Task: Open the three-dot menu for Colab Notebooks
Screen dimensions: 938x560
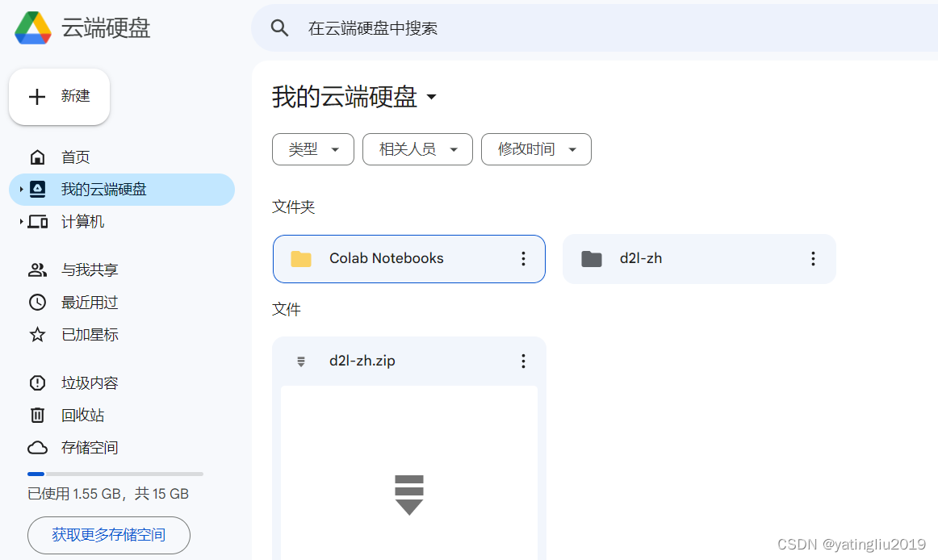Action: coord(523,259)
